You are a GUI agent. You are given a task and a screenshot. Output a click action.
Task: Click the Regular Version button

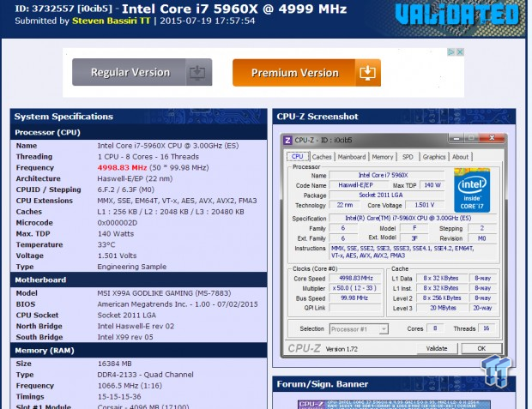[142, 72]
